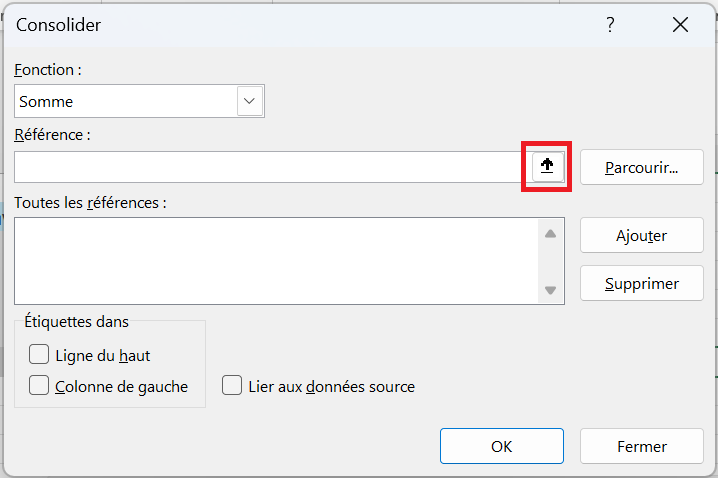The width and height of the screenshot is (718, 478).
Task: Click the down arrow of the references list scrollbar
Action: (550, 290)
